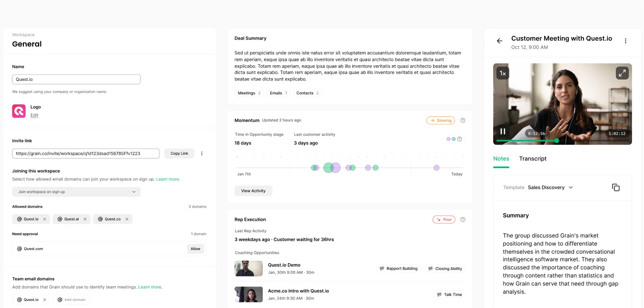The width and height of the screenshot is (644, 308).
Task: Open the Contacts 2 chip
Action: pos(307,93)
